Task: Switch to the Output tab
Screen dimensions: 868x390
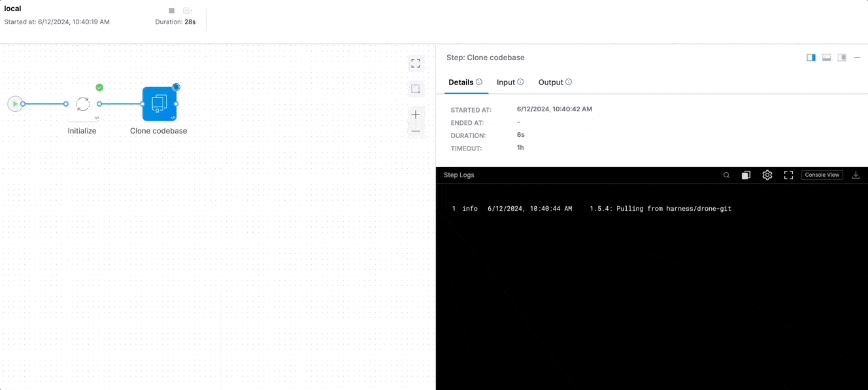Action: click(x=551, y=82)
